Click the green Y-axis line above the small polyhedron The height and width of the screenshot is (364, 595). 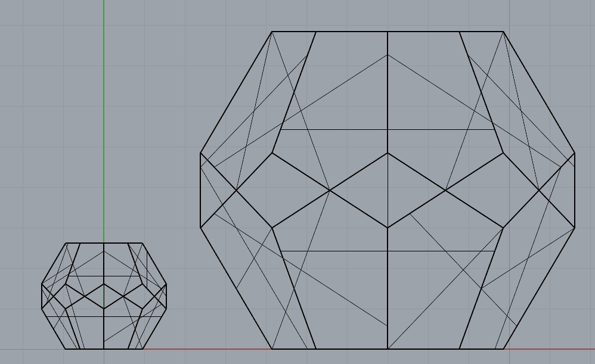pos(104,119)
